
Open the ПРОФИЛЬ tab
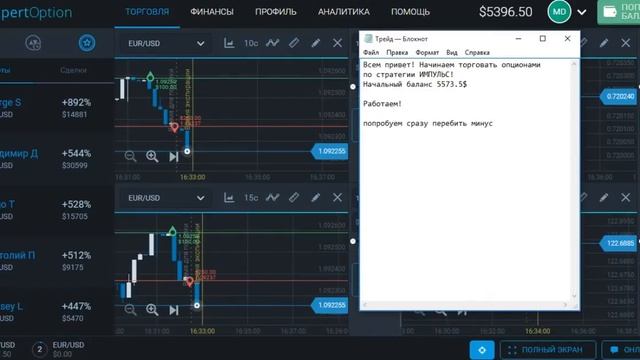(x=276, y=12)
